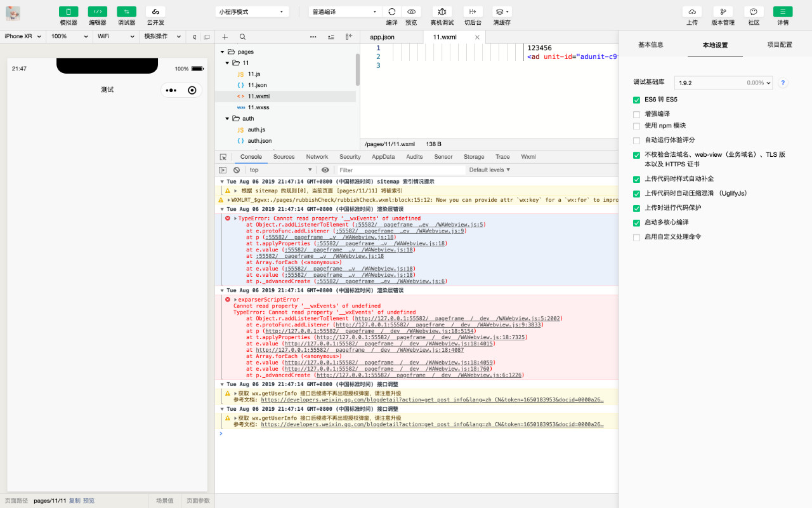The height and width of the screenshot is (508, 812).
Task: Collapse the pages folder
Action: point(222,52)
